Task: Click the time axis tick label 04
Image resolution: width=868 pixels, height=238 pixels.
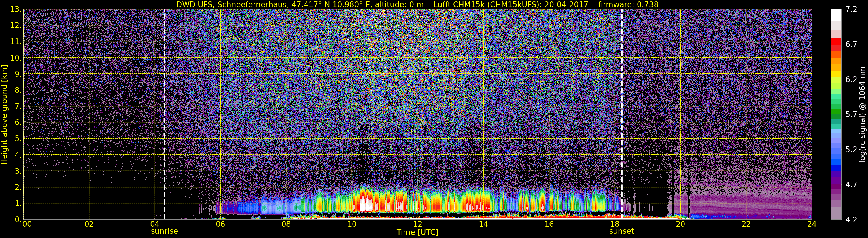Action: pyautogui.click(x=155, y=224)
